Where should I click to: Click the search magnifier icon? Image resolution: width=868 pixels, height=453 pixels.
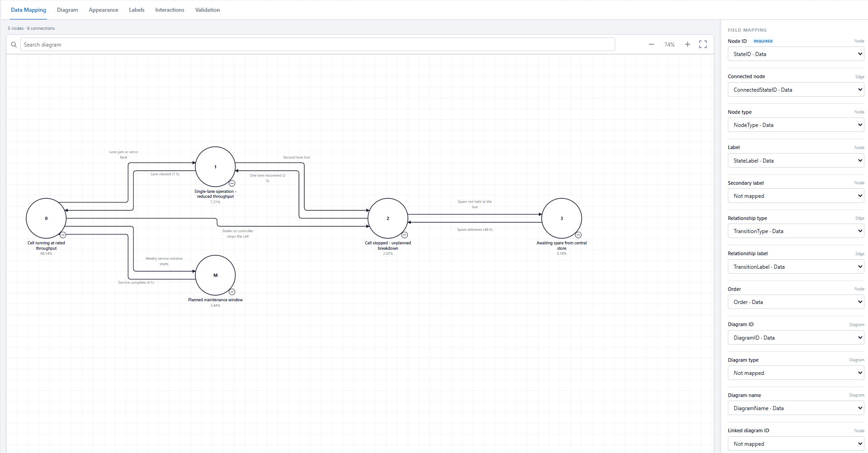tap(14, 45)
